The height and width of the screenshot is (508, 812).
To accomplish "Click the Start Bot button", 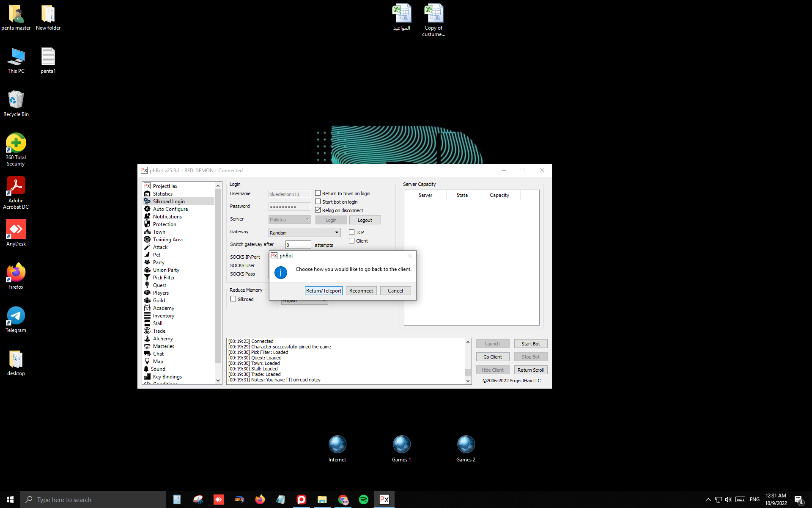I will tap(530, 344).
